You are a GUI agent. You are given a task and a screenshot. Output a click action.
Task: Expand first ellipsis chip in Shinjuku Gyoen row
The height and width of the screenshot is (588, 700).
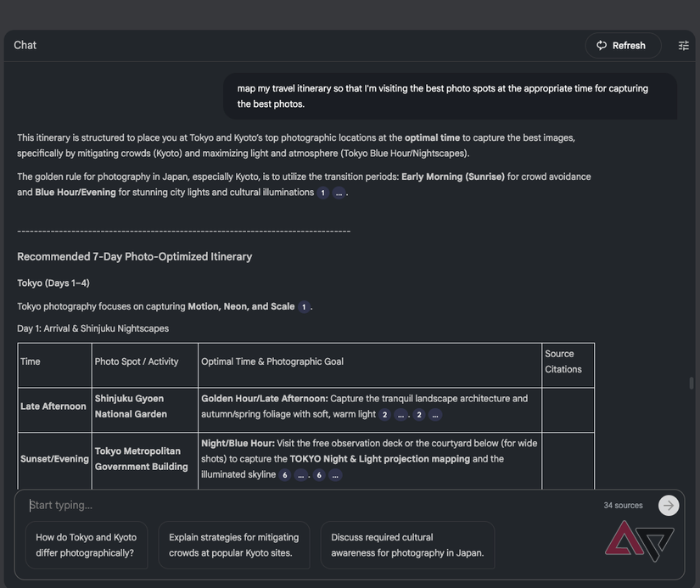(x=400, y=415)
